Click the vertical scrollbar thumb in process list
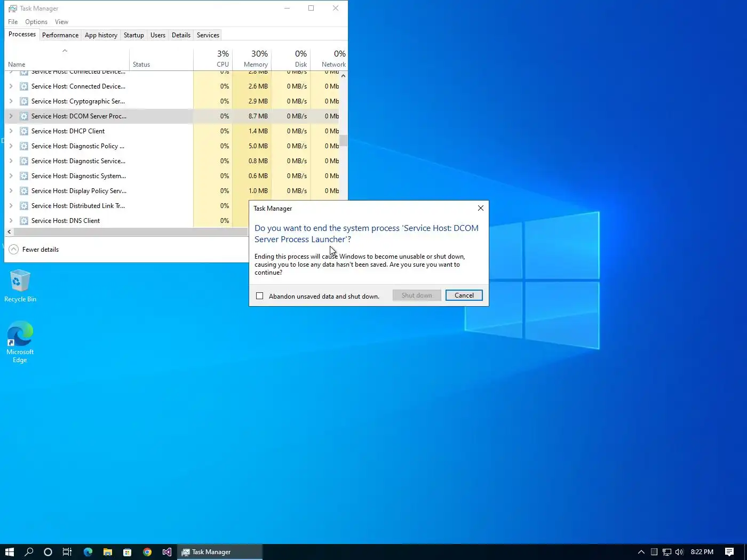 tap(343, 141)
